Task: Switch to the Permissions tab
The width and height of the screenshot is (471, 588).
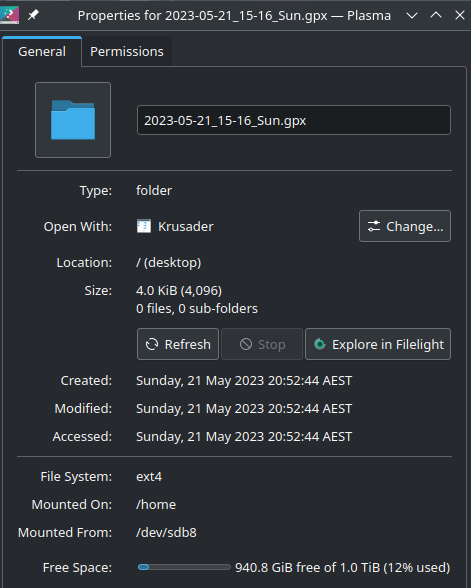Action: click(x=127, y=51)
